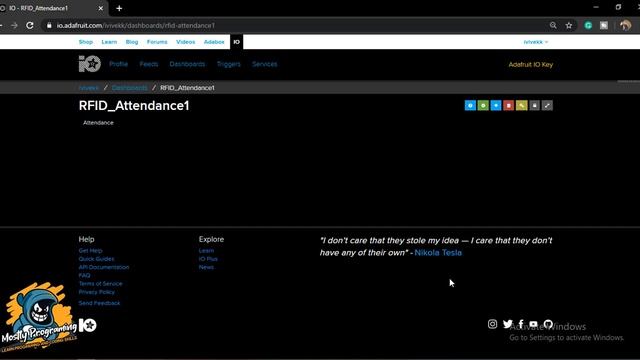Click the Dashboards breadcrumb link
This screenshot has height=360, width=640.
pyautogui.click(x=129, y=88)
